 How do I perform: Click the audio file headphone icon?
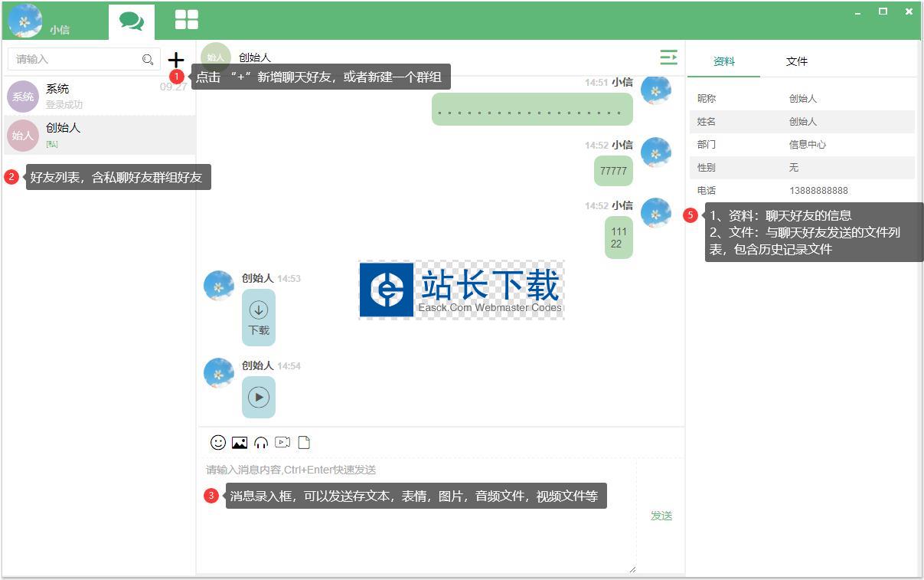[261, 442]
